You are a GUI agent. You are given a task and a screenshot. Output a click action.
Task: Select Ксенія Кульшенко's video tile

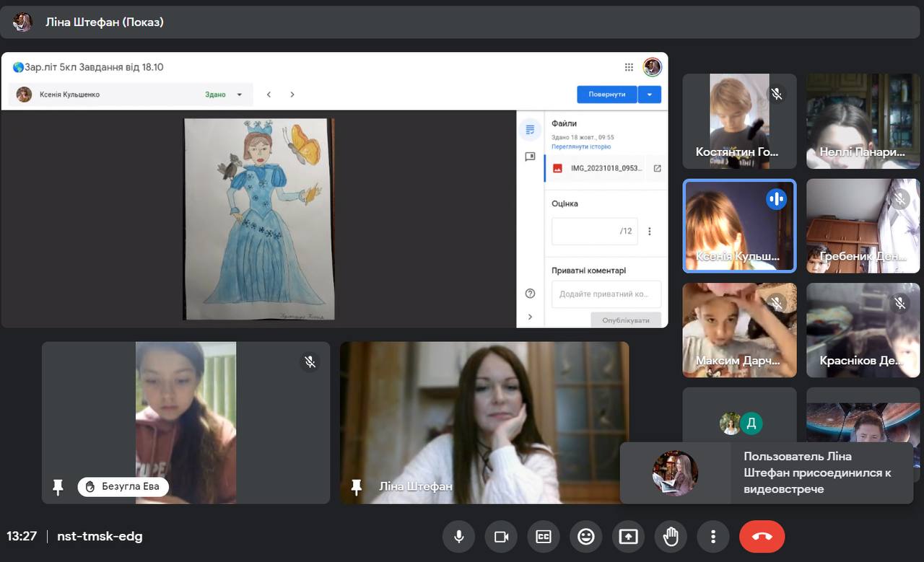pos(739,226)
